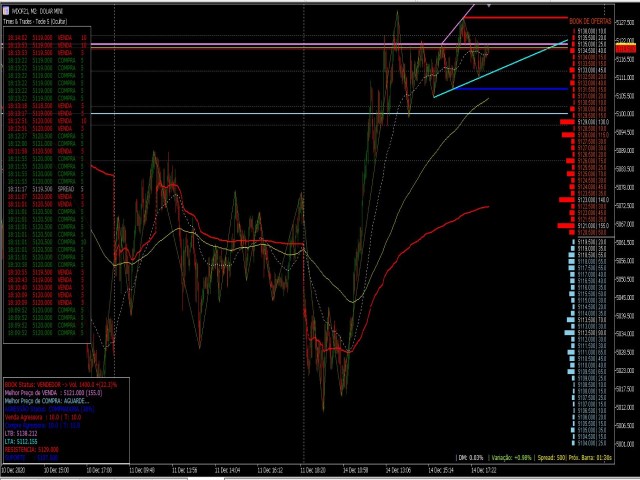Select the red resistance line at chart top
Screen dimensions: 640x480
(x=516, y=18)
